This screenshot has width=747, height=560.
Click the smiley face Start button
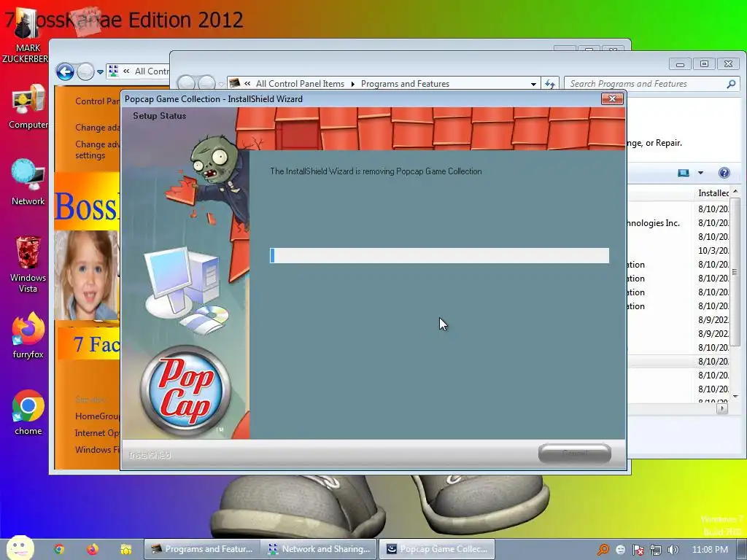[x=20, y=548]
